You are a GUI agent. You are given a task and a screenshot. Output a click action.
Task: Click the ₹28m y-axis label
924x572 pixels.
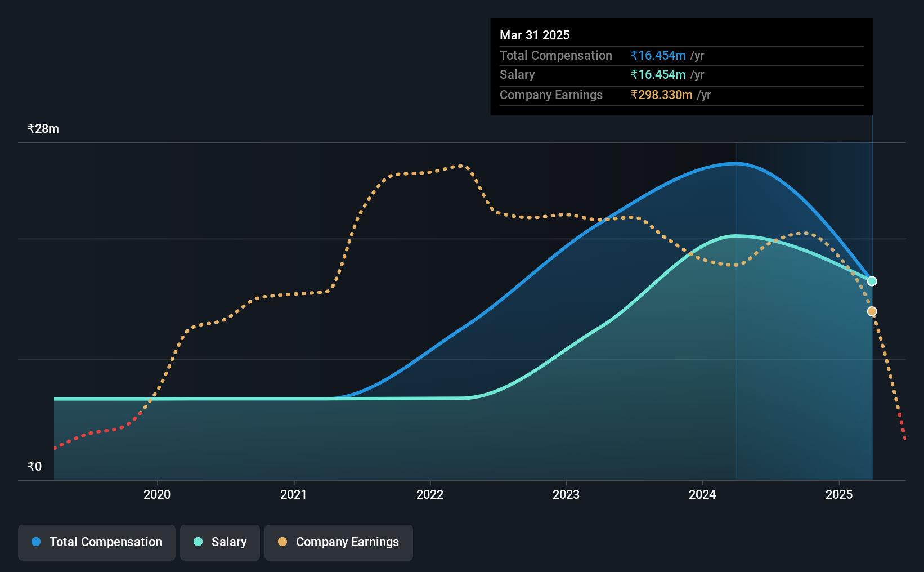pyautogui.click(x=43, y=128)
